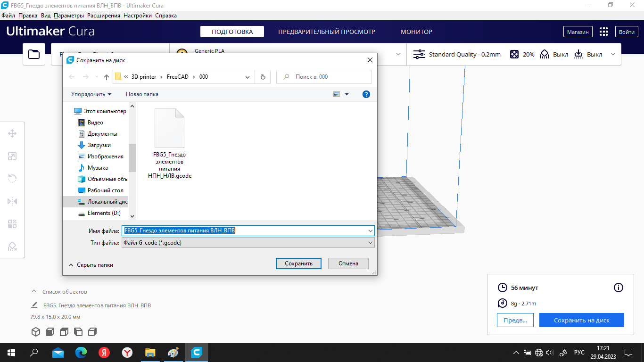Click the file name input field
The image size is (644, 362).
pos(248,231)
